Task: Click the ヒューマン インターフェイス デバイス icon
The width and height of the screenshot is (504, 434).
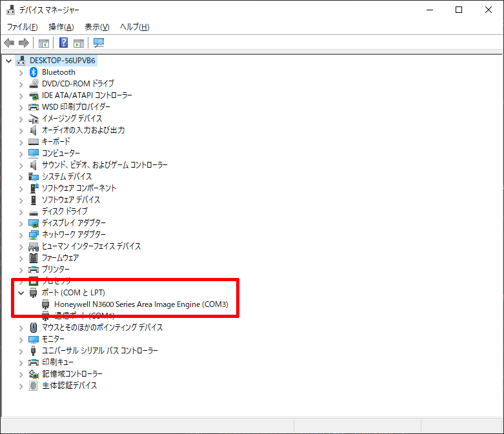Action: coord(34,246)
